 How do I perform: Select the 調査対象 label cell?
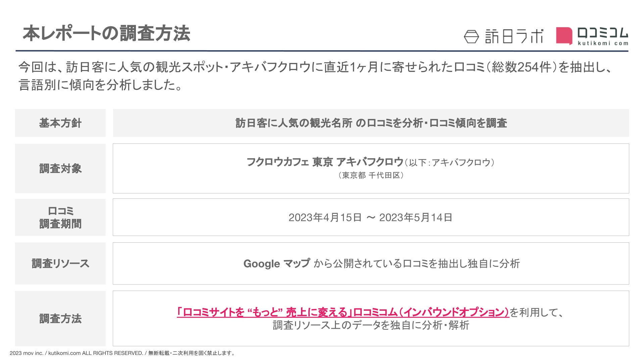click(x=60, y=168)
